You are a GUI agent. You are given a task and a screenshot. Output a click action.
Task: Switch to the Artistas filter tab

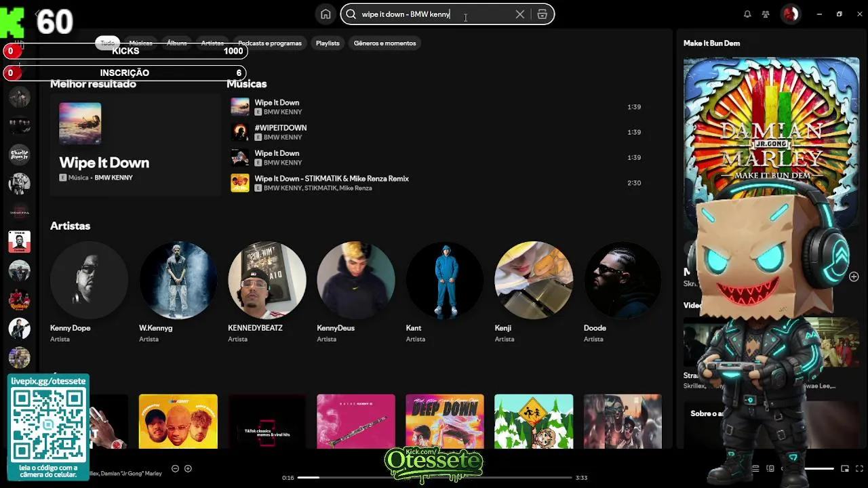[212, 43]
